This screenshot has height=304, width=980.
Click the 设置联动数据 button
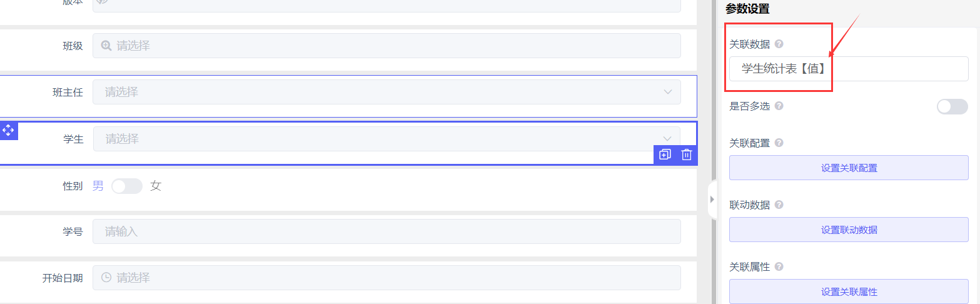point(849,230)
